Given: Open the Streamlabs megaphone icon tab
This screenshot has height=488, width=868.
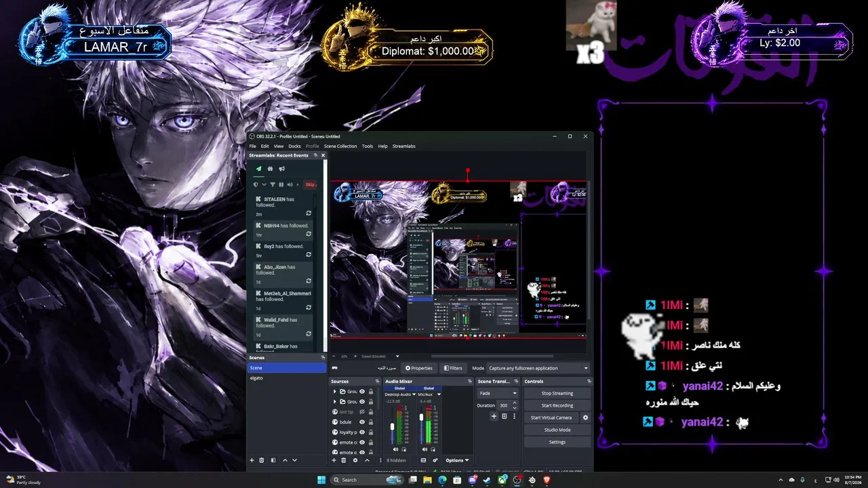Looking at the screenshot, I should click(x=281, y=169).
